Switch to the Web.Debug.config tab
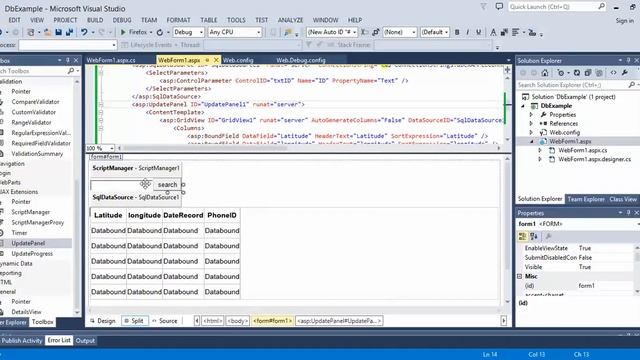The height and width of the screenshot is (360, 640). [x=301, y=60]
